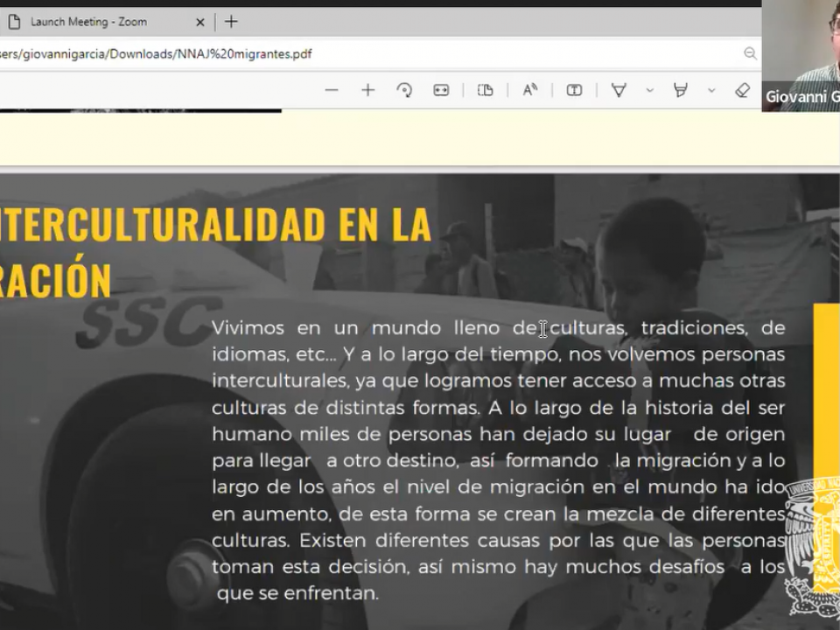Select the Add text tool
This screenshot has height=630, width=840.
click(x=574, y=90)
